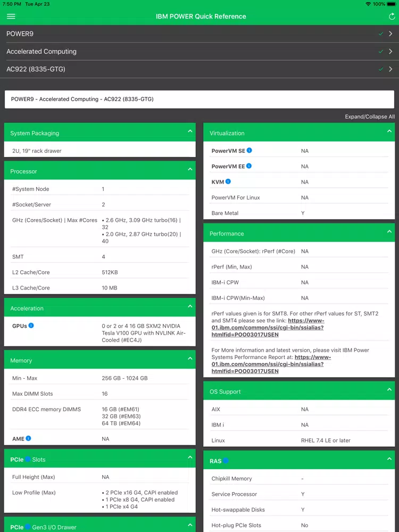Viewport: 399px width, 532px height.
Task: Tap the Accelerated Computing checkmark
Action: pyautogui.click(x=381, y=51)
